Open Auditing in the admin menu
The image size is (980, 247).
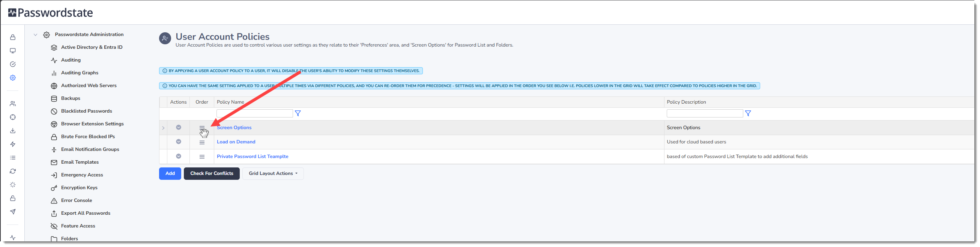(x=71, y=60)
